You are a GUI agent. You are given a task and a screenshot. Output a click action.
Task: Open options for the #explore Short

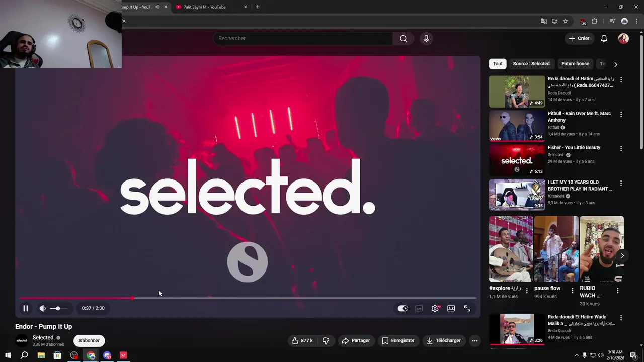pyautogui.click(x=527, y=291)
